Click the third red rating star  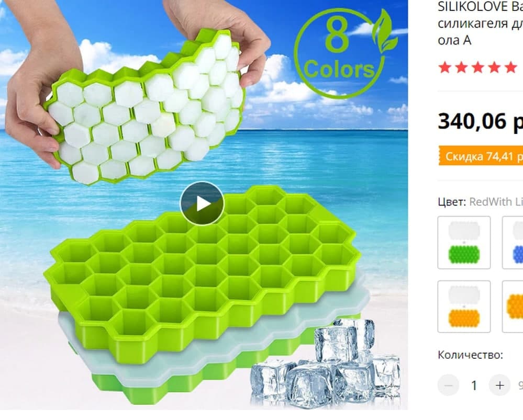click(x=477, y=67)
